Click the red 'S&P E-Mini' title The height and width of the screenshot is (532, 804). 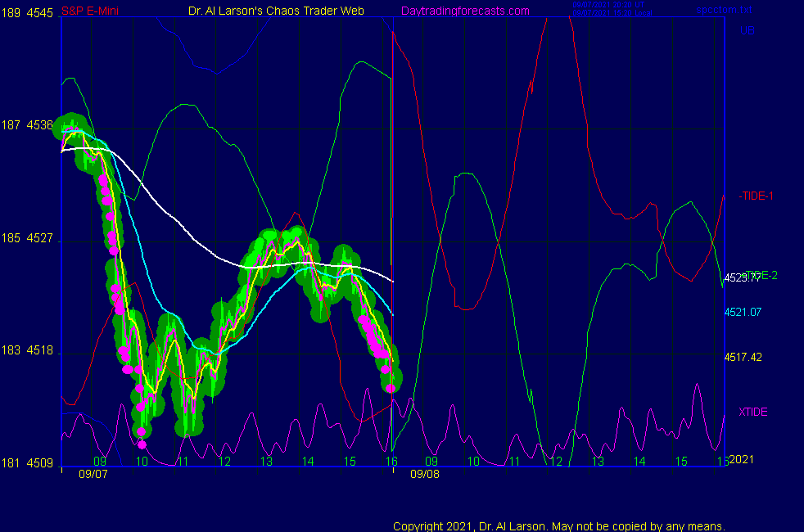[x=90, y=11]
